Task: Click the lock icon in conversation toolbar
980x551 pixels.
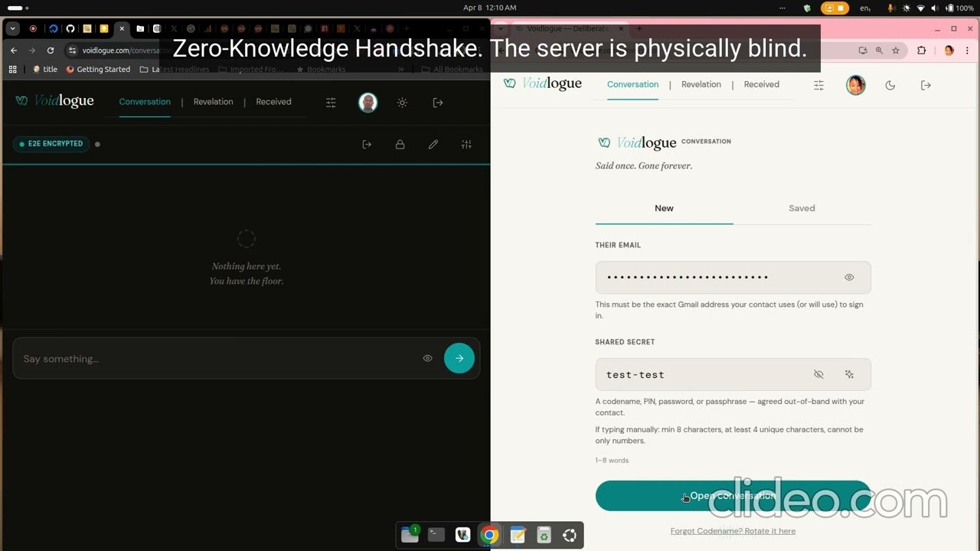Action: click(400, 144)
